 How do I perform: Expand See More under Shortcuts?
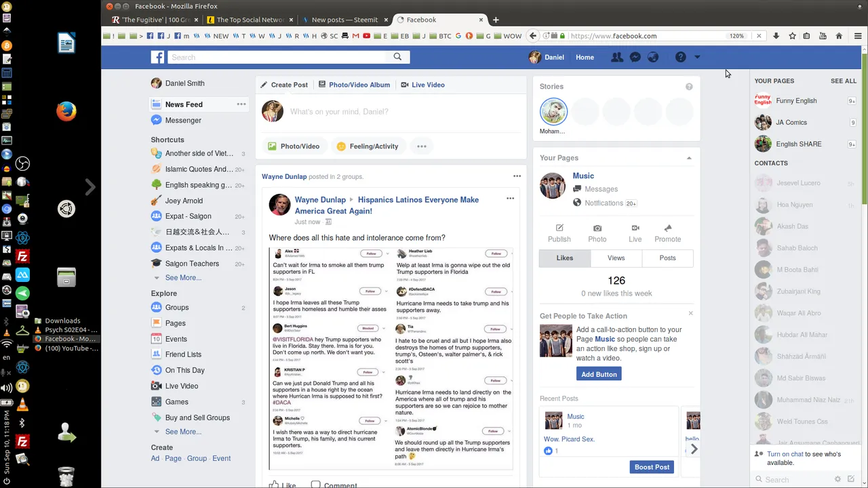click(x=183, y=278)
